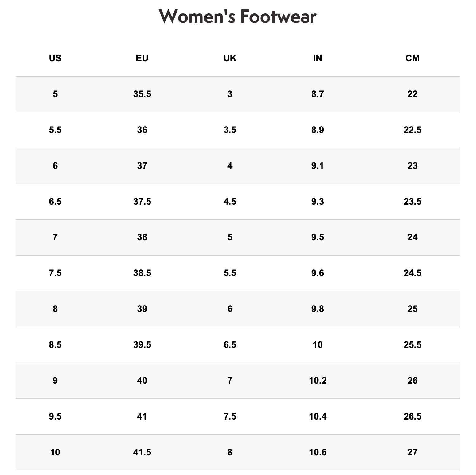Click the 22.5 CM value

(412, 130)
